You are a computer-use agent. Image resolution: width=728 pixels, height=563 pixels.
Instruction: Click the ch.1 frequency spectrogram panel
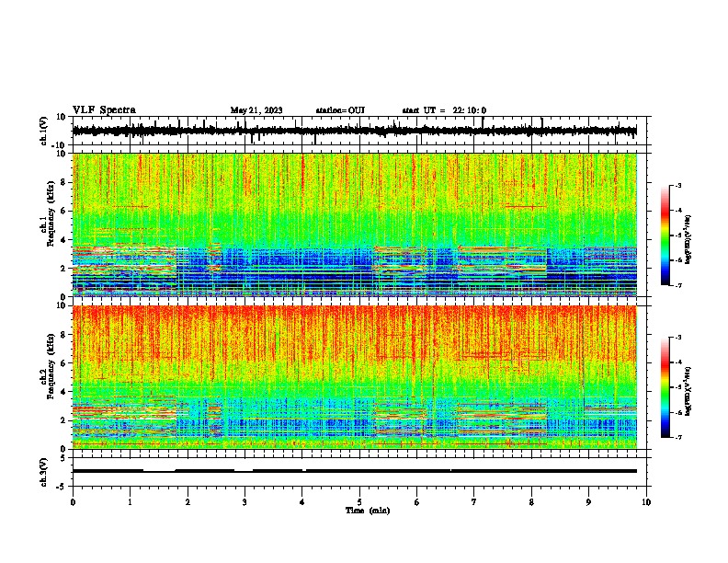coord(355,224)
